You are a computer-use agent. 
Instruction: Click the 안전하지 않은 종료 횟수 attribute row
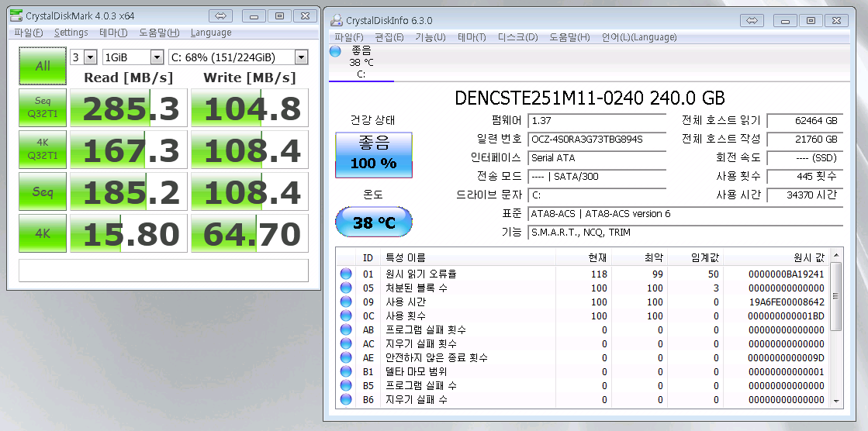[583, 357]
